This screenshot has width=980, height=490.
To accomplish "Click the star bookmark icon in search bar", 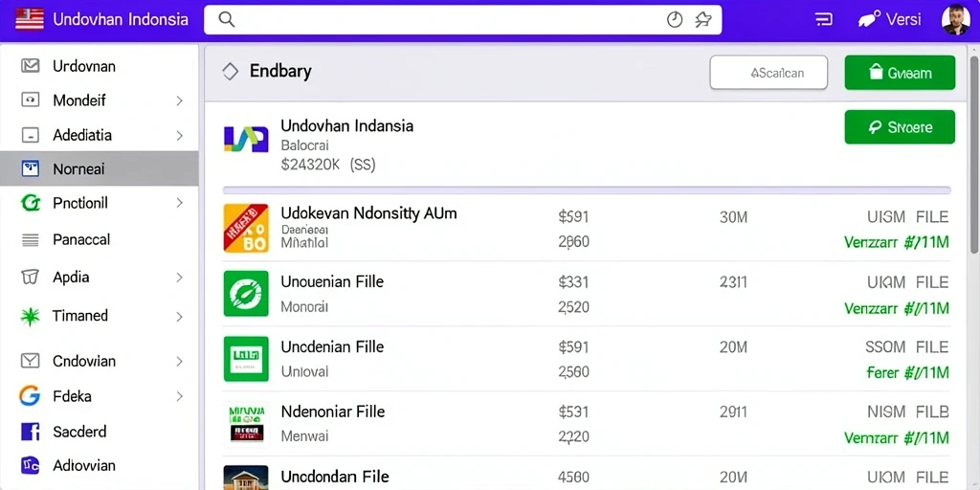I will [x=703, y=20].
